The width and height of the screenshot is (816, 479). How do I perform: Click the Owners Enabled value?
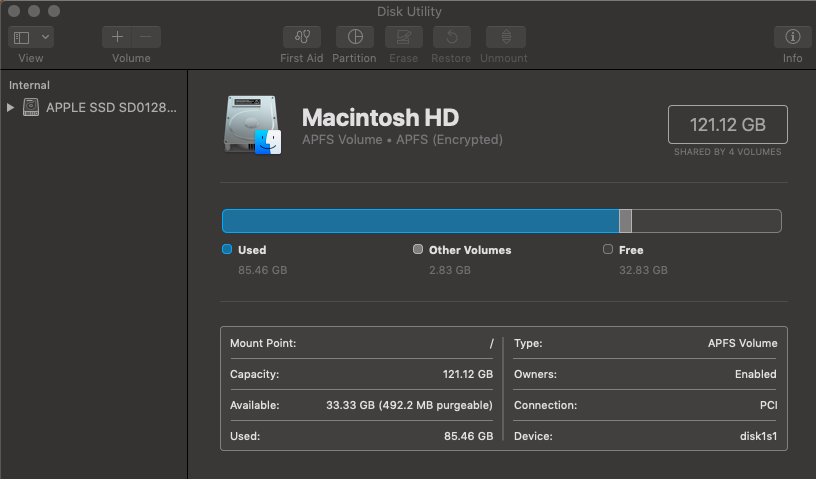(x=756, y=374)
